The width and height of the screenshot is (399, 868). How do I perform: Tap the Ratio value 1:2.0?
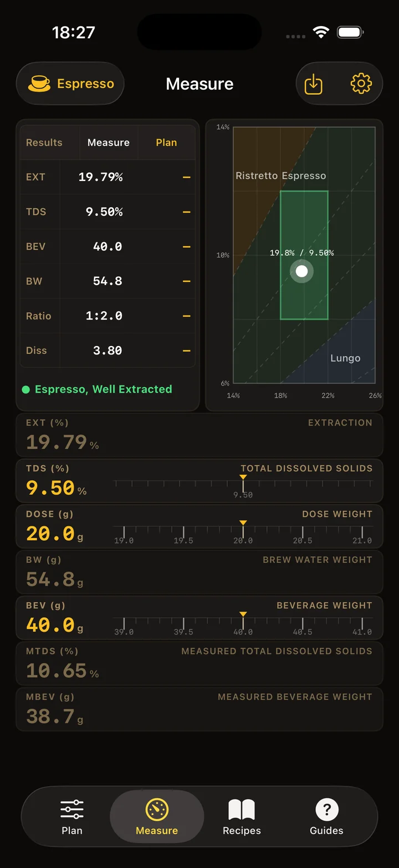[104, 316]
